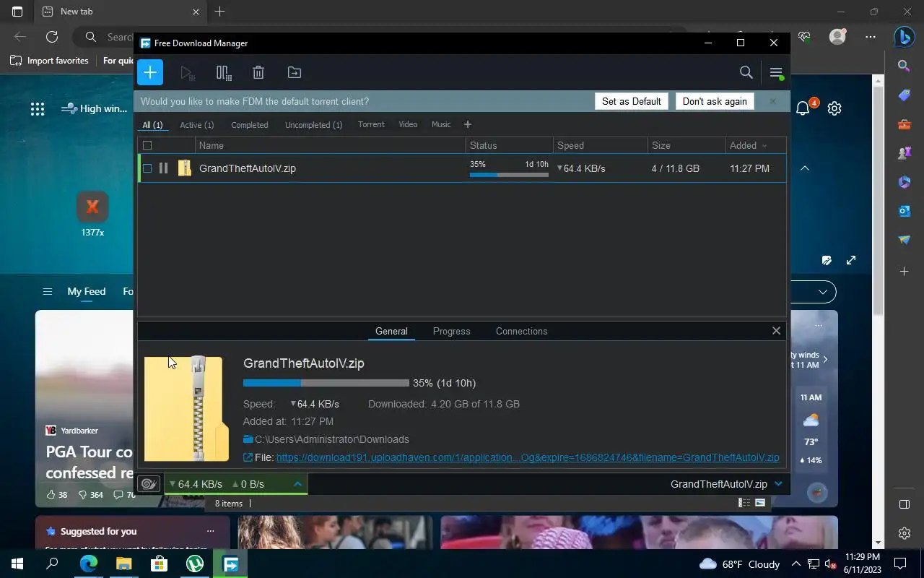
Task: Set FDM as default torrent client
Action: (632, 101)
